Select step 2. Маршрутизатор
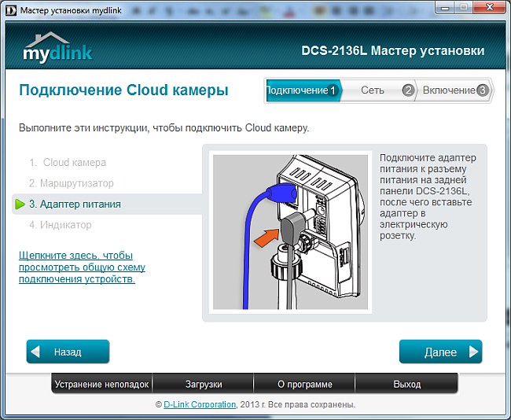This screenshot has height=420, width=511. coord(72,183)
